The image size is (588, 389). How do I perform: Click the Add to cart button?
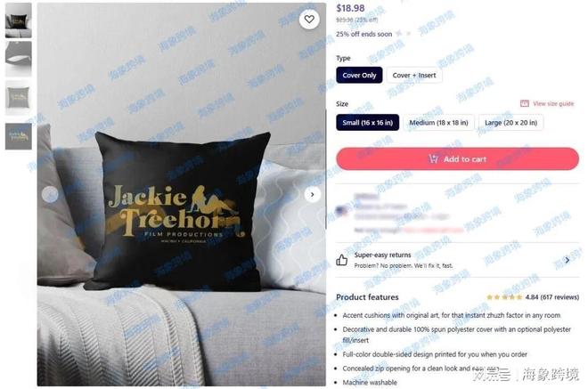click(458, 159)
